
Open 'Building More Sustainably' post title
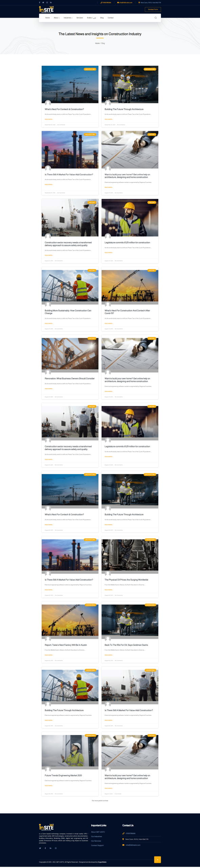point(68,312)
